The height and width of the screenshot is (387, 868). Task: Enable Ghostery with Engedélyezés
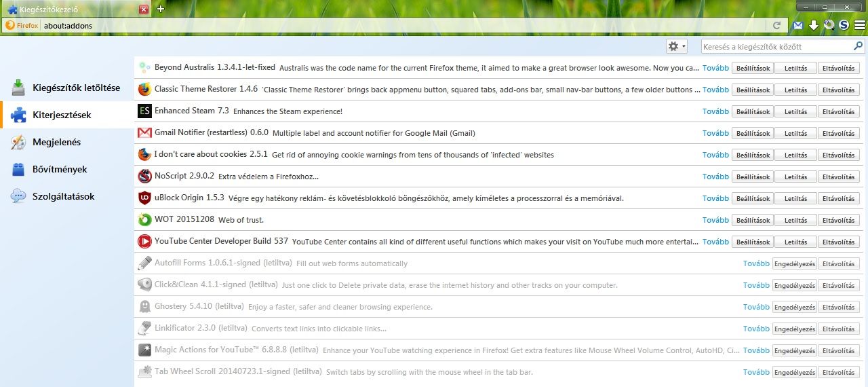coord(794,308)
